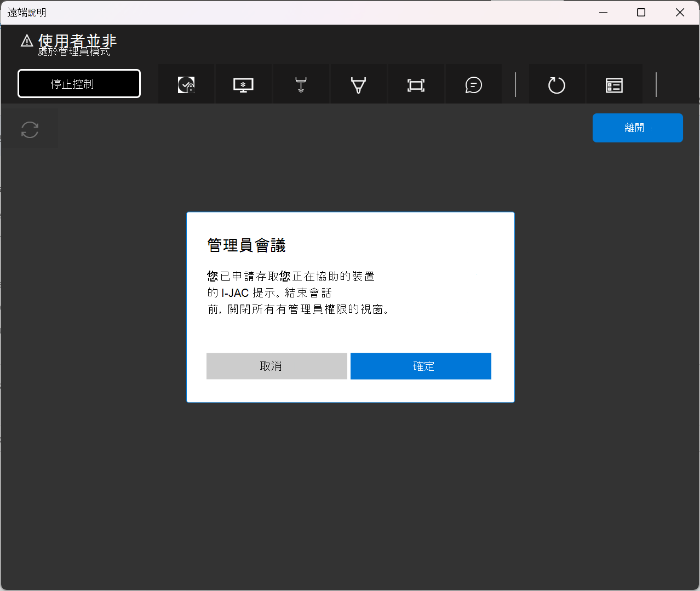Click the warning triangle icon in header

(x=27, y=41)
